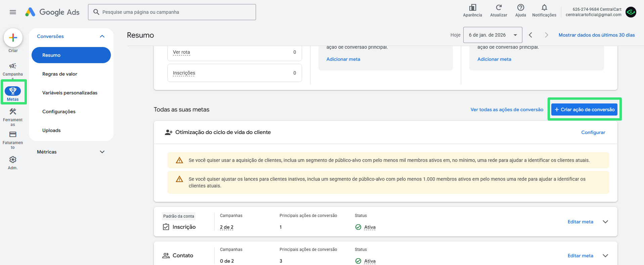Image resolution: width=644 pixels, height=265 pixels.
Task: Click the CentralCart account avatar
Action: [x=631, y=12]
